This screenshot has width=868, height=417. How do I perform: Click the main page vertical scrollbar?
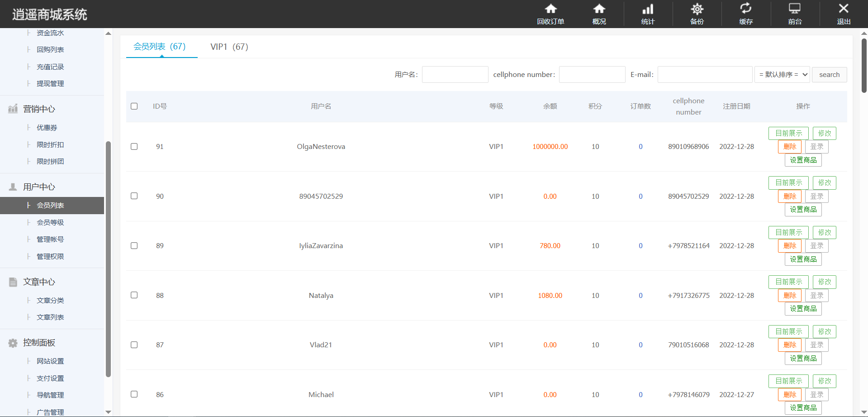point(864,66)
